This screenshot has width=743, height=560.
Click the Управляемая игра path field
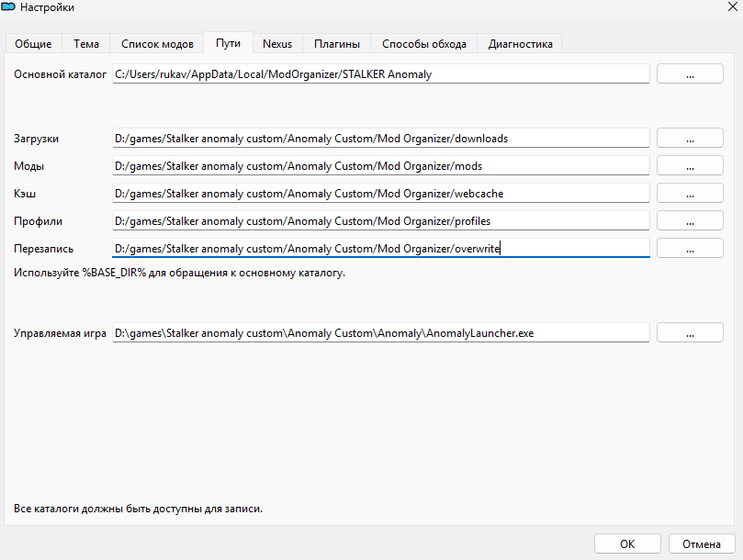click(380, 333)
